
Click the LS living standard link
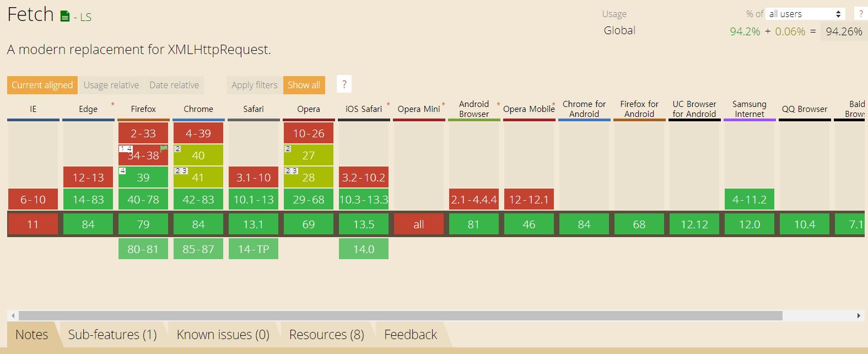(85, 17)
